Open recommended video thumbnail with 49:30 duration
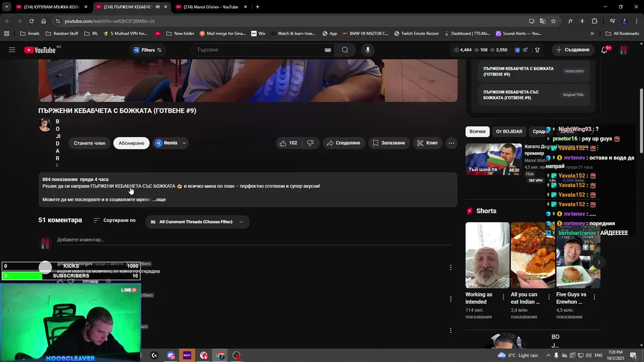This screenshot has height=362, width=644. point(494,159)
